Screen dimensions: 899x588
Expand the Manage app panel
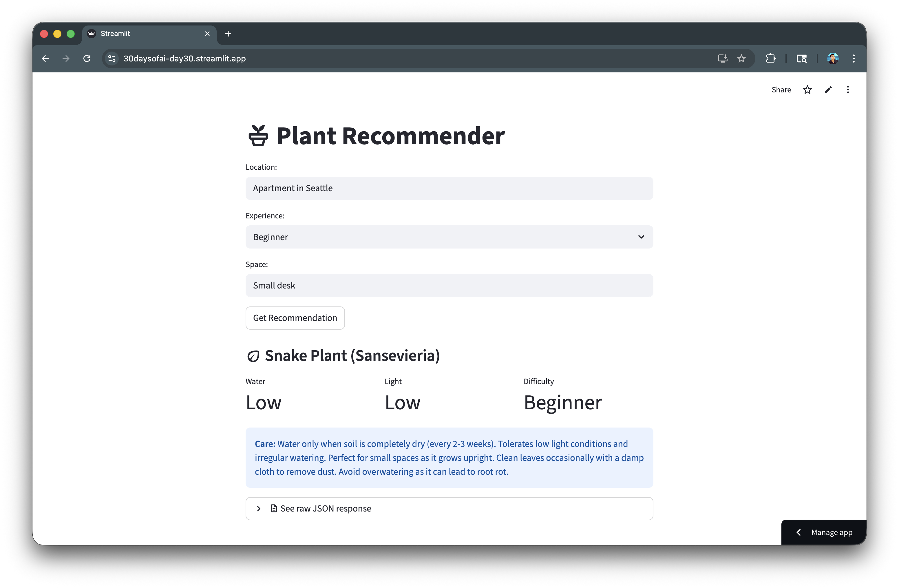coord(823,532)
